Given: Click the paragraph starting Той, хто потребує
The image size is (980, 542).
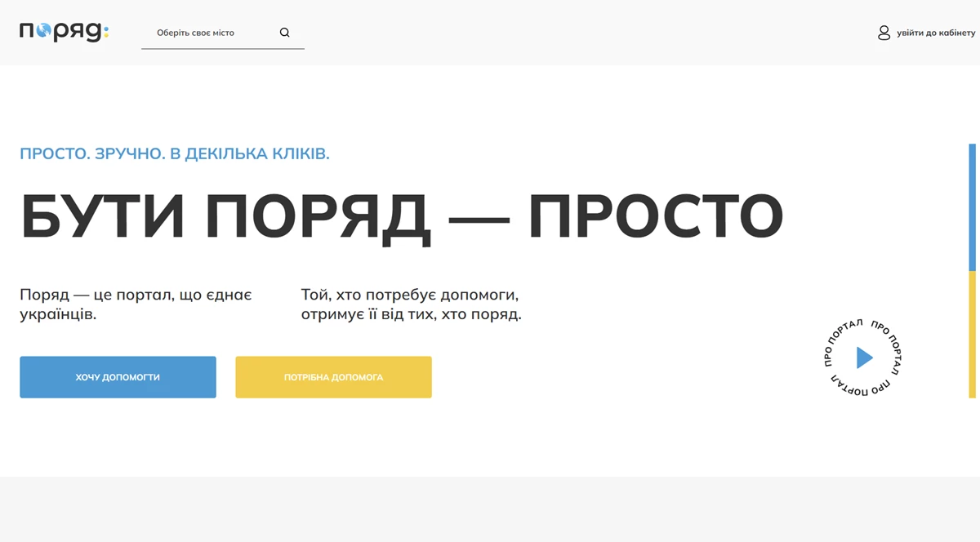Looking at the screenshot, I should click(410, 304).
